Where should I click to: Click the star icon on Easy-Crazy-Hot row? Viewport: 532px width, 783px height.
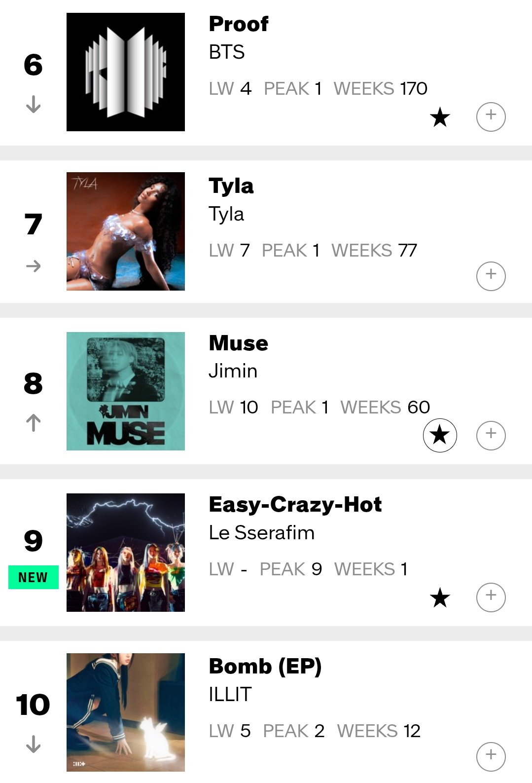(440, 597)
